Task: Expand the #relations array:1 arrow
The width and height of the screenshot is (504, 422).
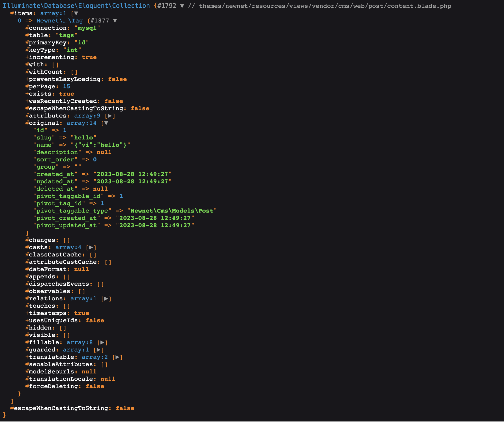Action: pyautogui.click(x=106, y=298)
